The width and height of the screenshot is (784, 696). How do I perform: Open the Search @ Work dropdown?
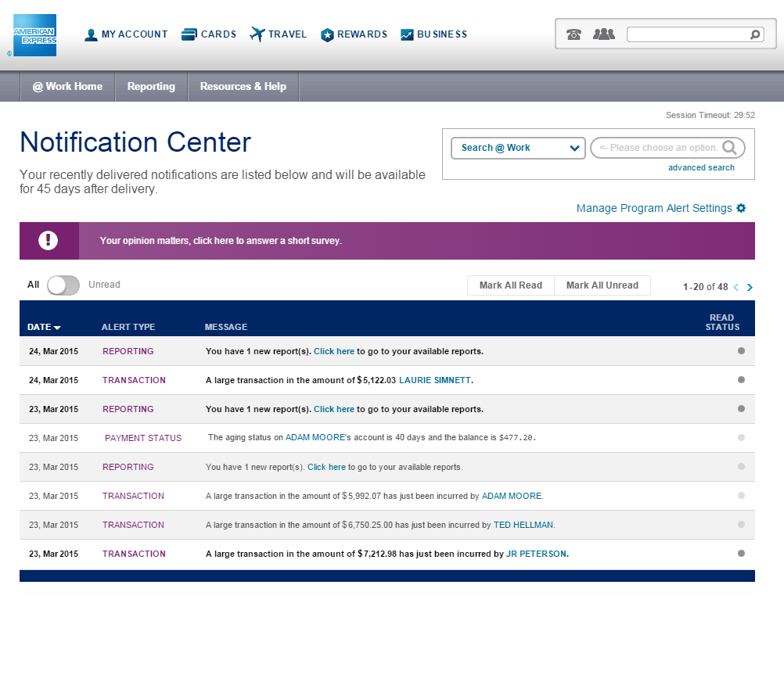click(x=518, y=148)
